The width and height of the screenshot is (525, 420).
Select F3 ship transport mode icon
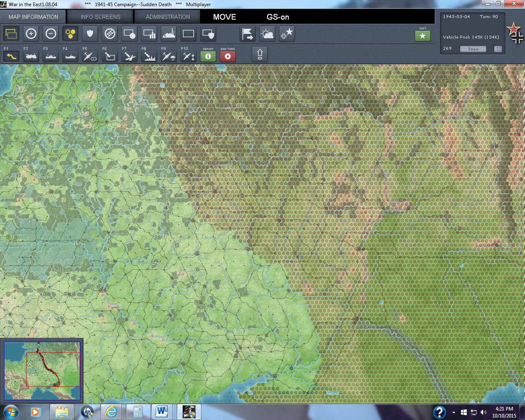pyautogui.click(x=51, y=56)
